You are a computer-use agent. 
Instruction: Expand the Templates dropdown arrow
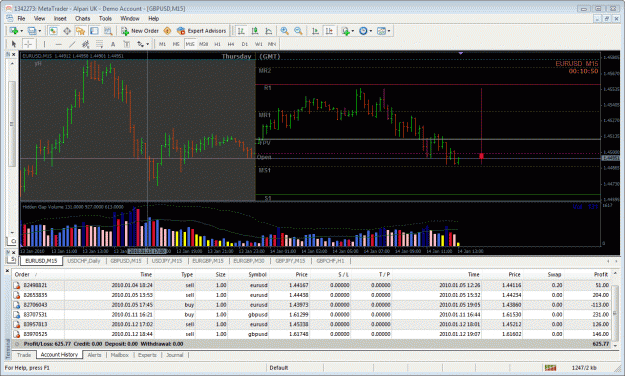389,31
